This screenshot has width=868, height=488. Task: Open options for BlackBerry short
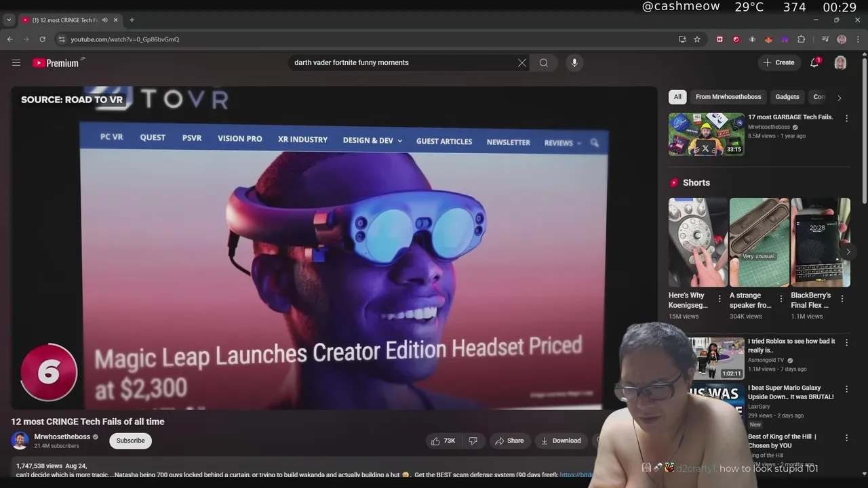tap(842, 299)
